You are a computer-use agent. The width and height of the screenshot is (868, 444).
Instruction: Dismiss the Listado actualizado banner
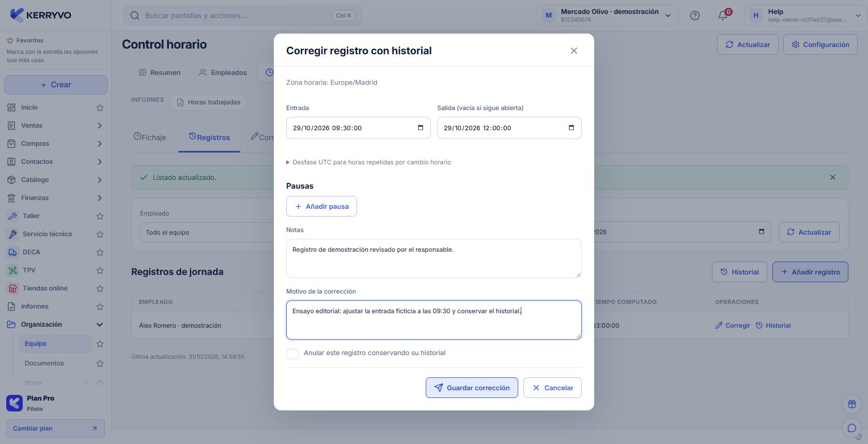tap(833, 177)
